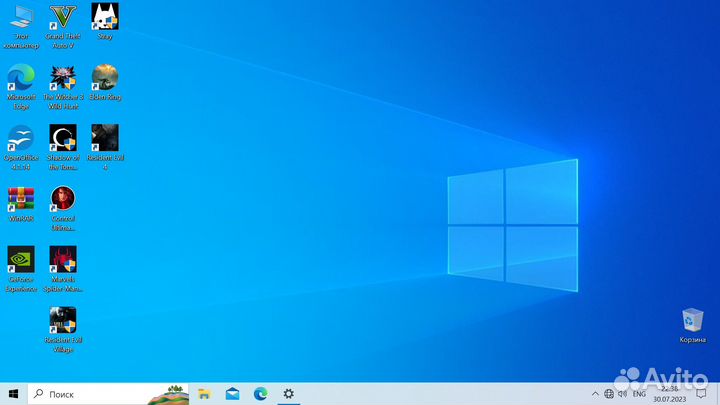
Task: Change the ENG input language
Action: [x=639, y=394]
